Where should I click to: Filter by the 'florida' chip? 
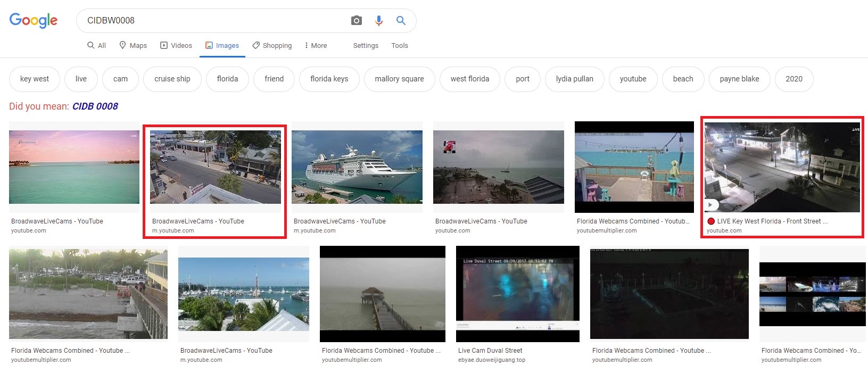[227, 79]
